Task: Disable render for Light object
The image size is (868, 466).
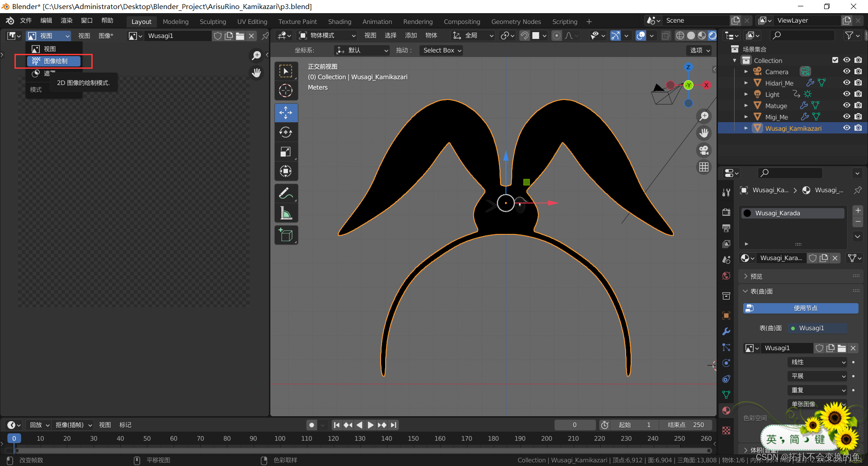Action: [x=858, y=94]
